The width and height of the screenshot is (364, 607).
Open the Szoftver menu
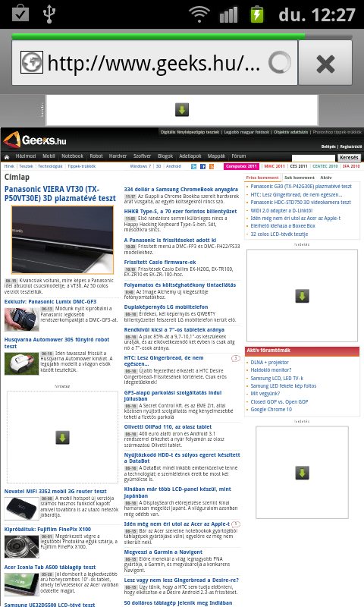142,156
